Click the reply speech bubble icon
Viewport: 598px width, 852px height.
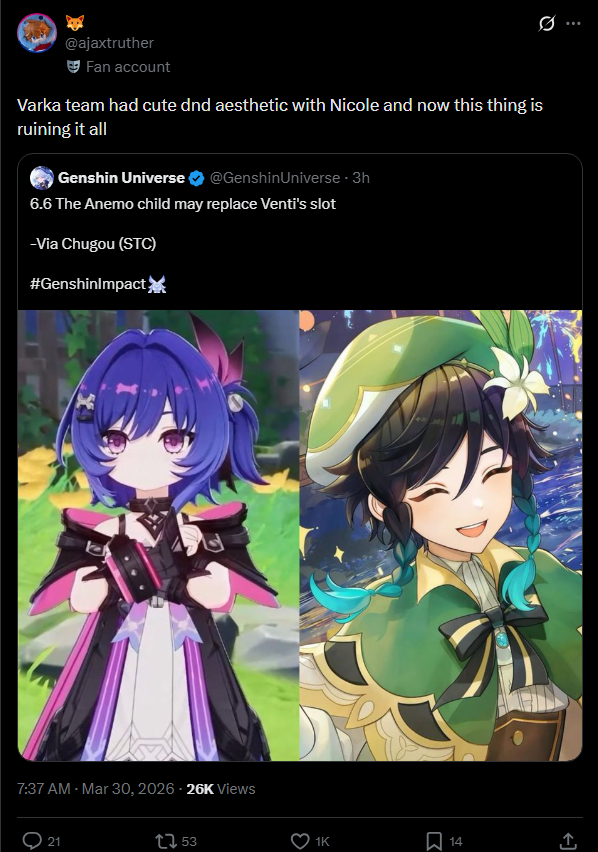pos(32,841)
